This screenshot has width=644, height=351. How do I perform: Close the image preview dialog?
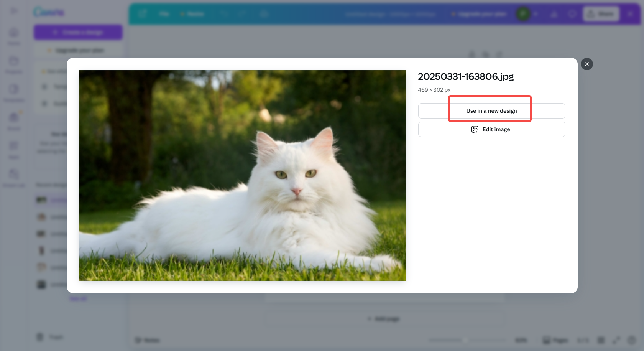pyautogui.click(x=586, y=64)
